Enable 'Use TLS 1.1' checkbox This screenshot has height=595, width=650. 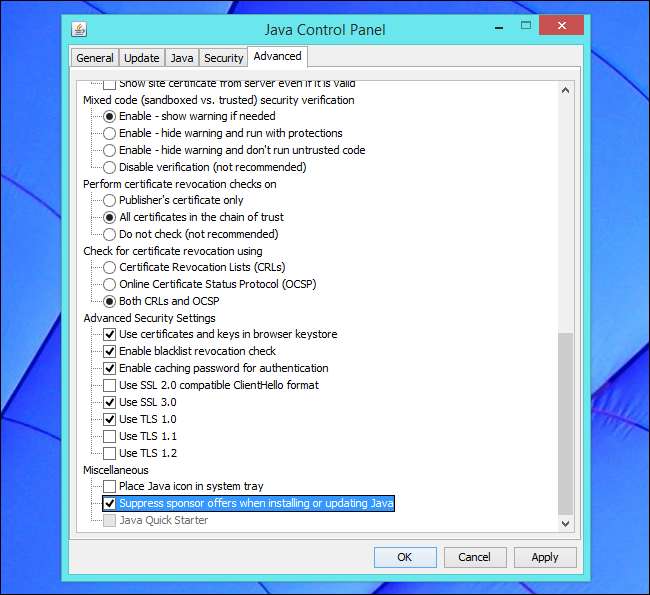pos(109,436)
